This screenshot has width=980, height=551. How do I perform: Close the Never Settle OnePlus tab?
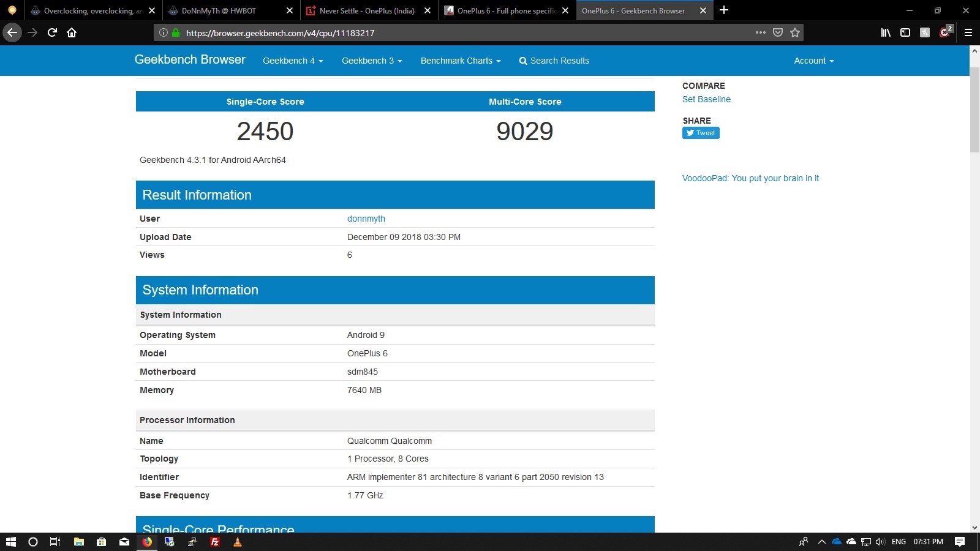point(428,10)
